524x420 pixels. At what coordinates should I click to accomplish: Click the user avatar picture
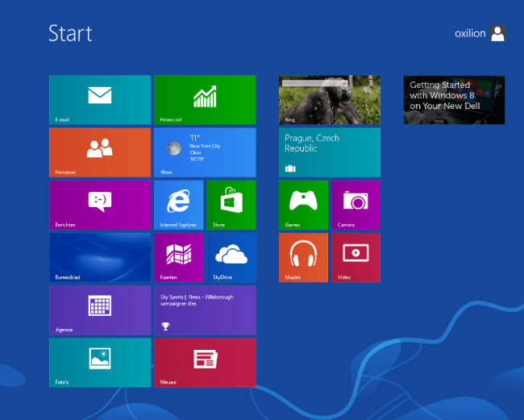pyautogui.click(x=497, y=33)
